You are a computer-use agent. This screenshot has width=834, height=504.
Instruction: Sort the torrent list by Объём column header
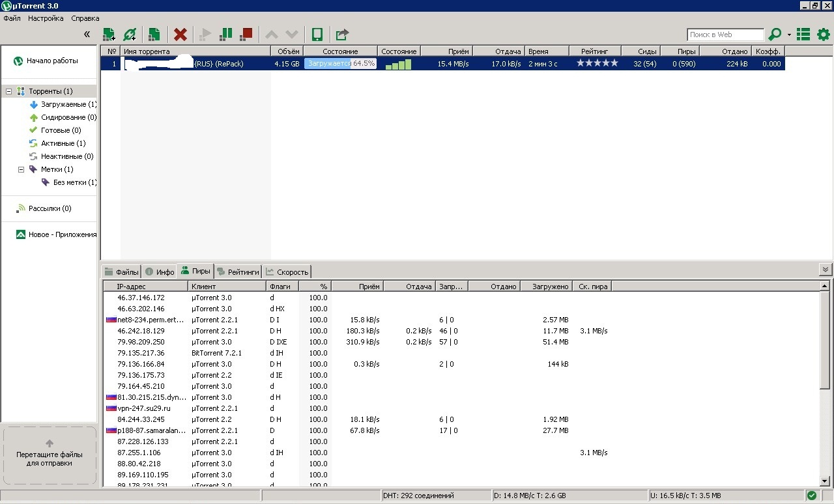coord(288,51)
